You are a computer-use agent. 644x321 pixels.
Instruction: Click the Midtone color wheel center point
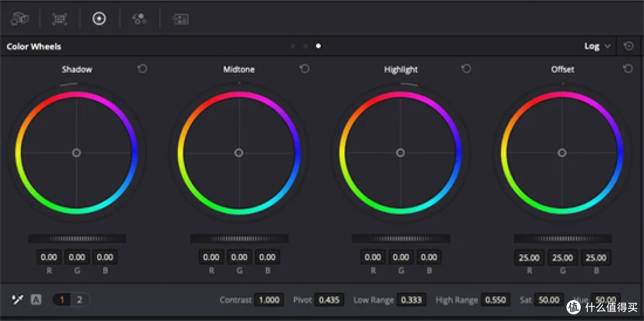pyautogui.click(x=239, y=153)
